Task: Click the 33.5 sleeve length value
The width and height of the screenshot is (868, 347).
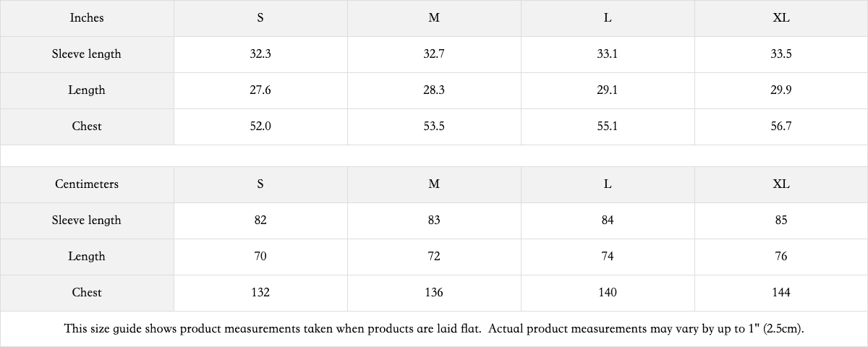Action: pyautogui.click(x=781, y=54)
